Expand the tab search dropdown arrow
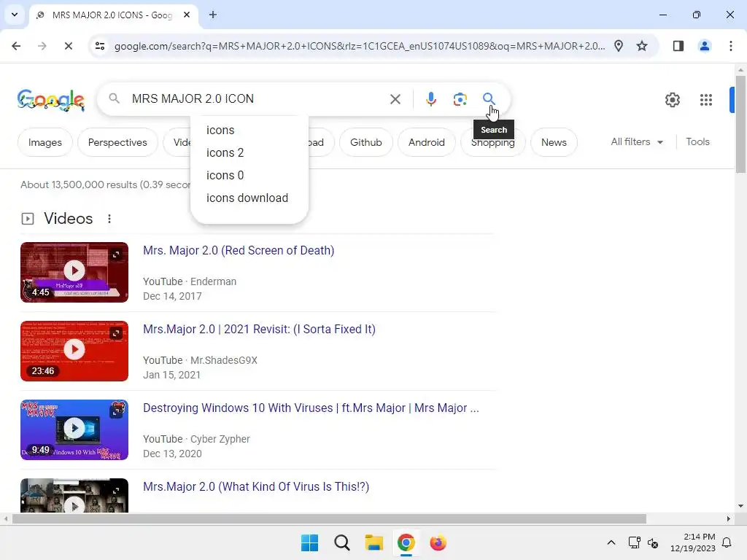The image size is (747, 560). click(x=15, y=15)
